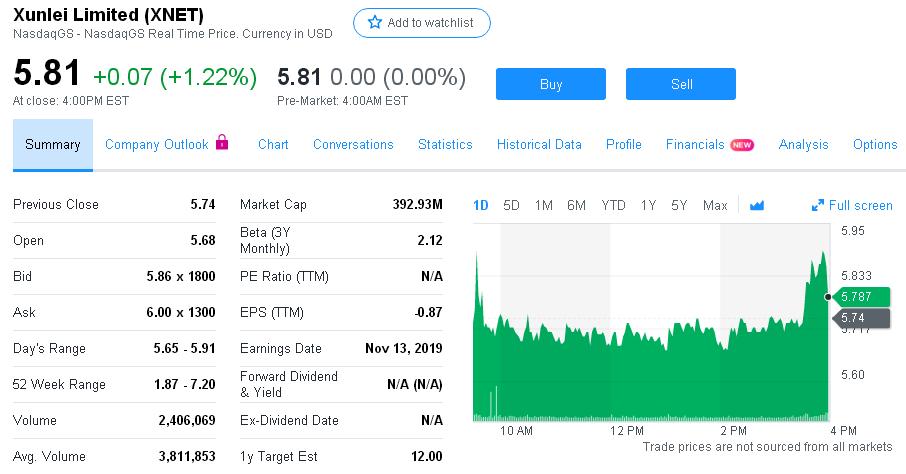Click the Forward Dividend & Yield label
The image size is (906, 474).
(x=289, y=384)
